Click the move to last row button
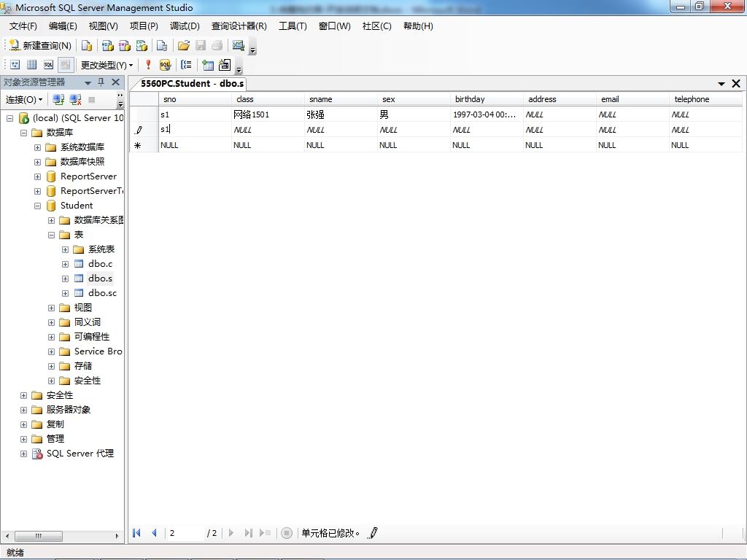The height and width of the screenshot is (560, 747). click(248, 533)
